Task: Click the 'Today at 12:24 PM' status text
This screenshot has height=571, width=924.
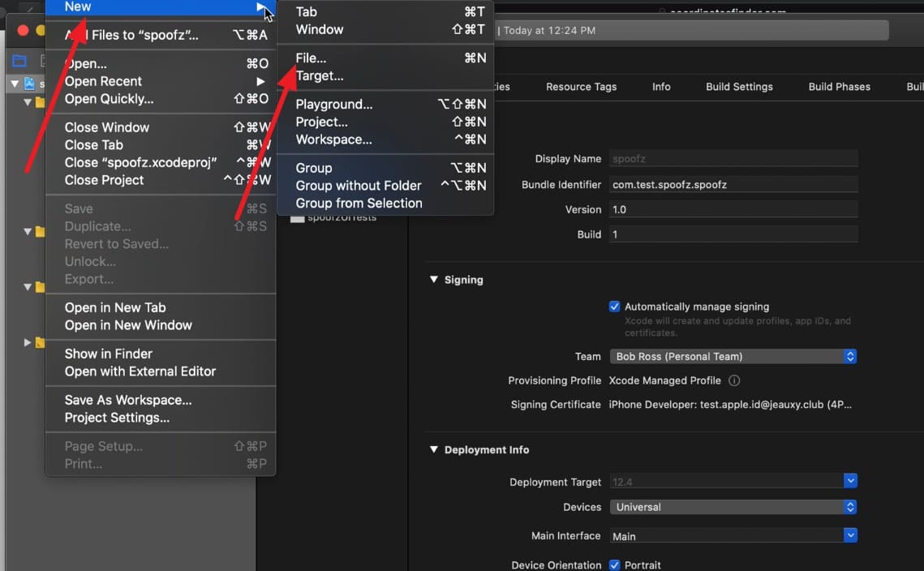Action: [549, 31]
